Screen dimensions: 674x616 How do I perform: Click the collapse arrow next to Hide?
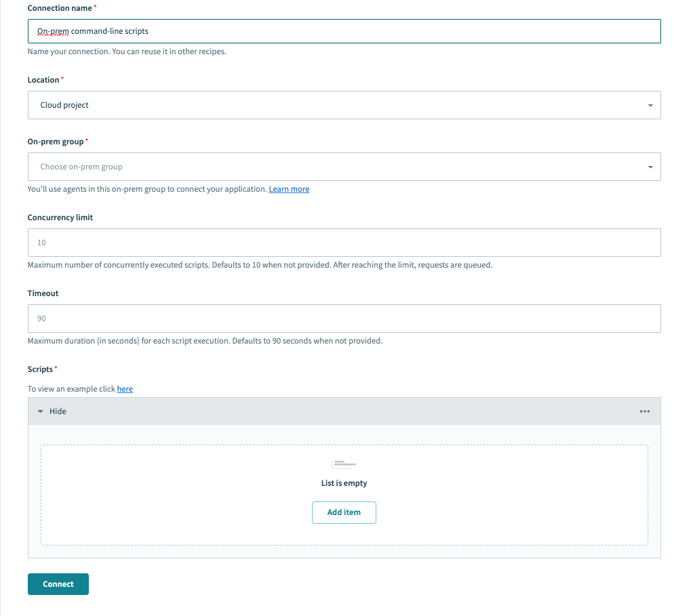(41, 411)
